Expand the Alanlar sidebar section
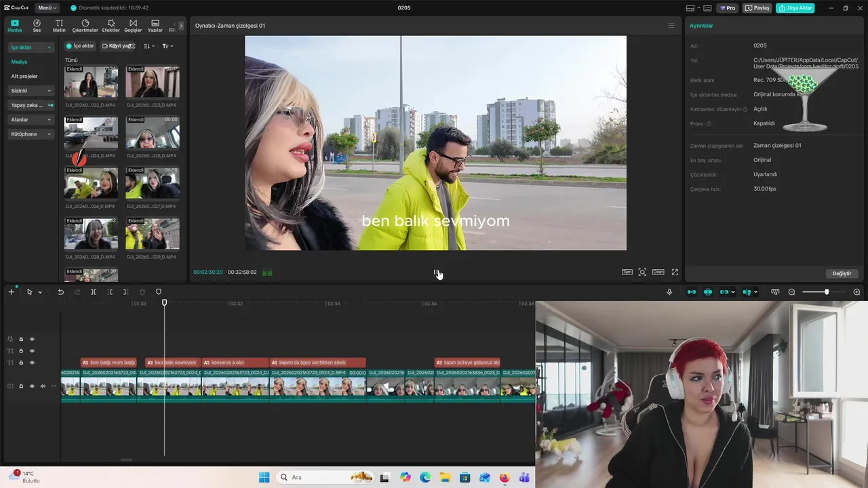The height and width of the screenshot is (488, 868). point(31,119)
